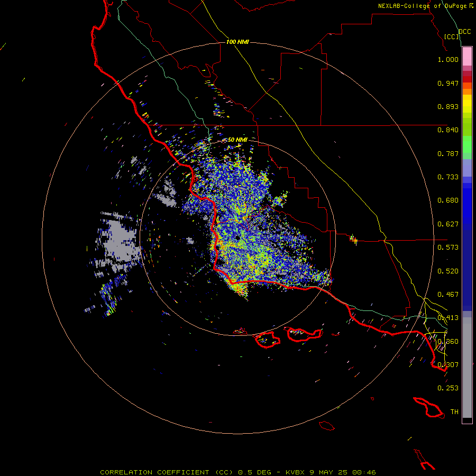476x476 pixels.
Task: Click the TH threshold label
Action: click(454, 412)
